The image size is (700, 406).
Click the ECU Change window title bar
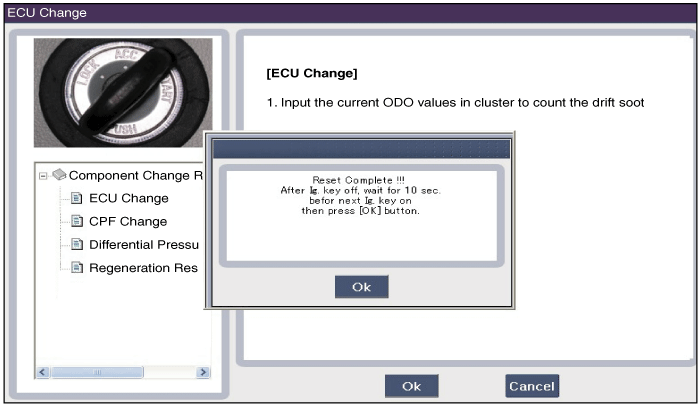click(x=350, y=13)
